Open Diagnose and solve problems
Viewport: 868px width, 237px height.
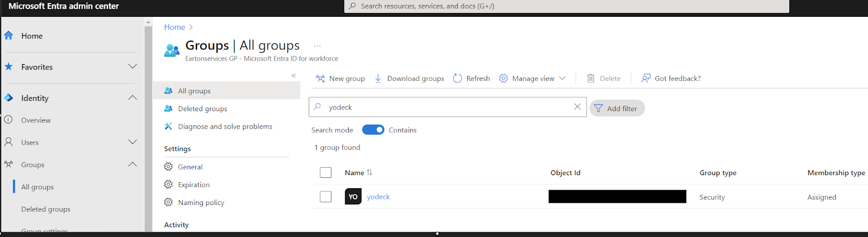225,126
